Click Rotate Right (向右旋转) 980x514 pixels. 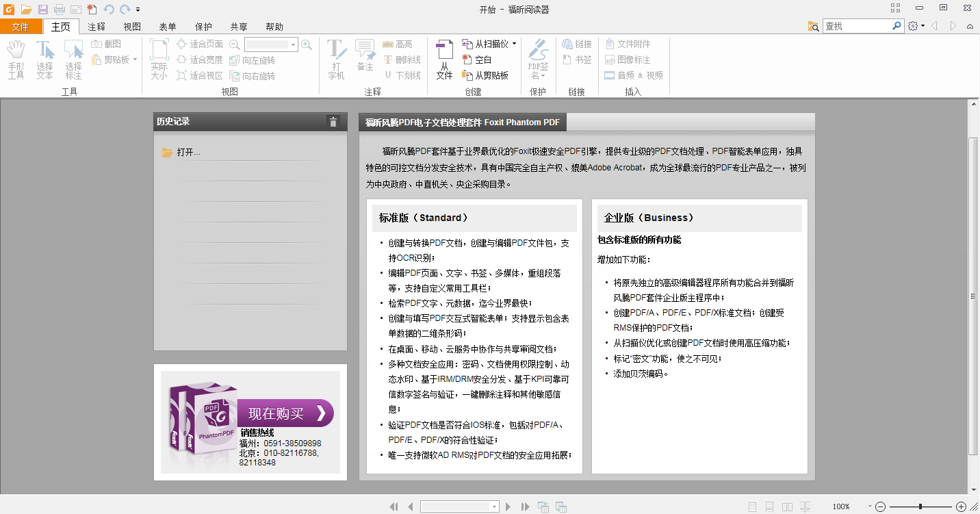click(x=252, y=76)
